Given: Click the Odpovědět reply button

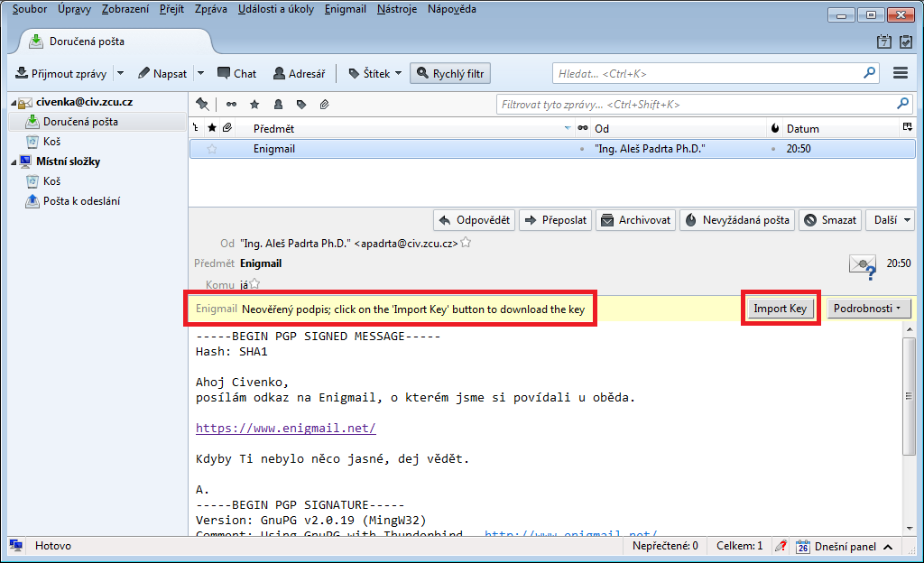Looking at the screenshot, I should coord(475,220).
